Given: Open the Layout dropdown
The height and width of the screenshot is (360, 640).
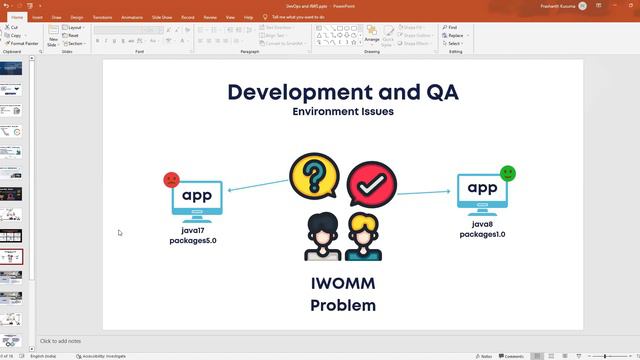Looking at the screenshot, I should pyautogui.click(x=73, y=27).
